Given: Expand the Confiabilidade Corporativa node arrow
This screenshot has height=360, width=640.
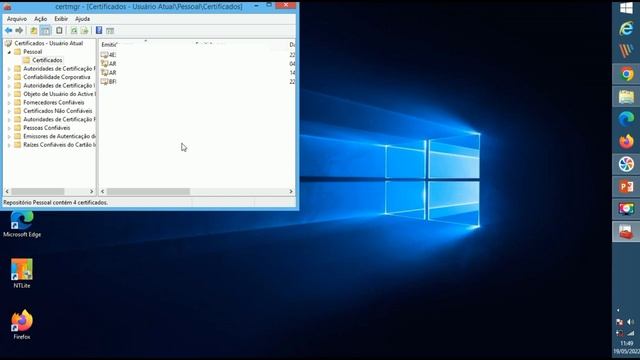Looking at the screenshot, I should tap(9, 77).
